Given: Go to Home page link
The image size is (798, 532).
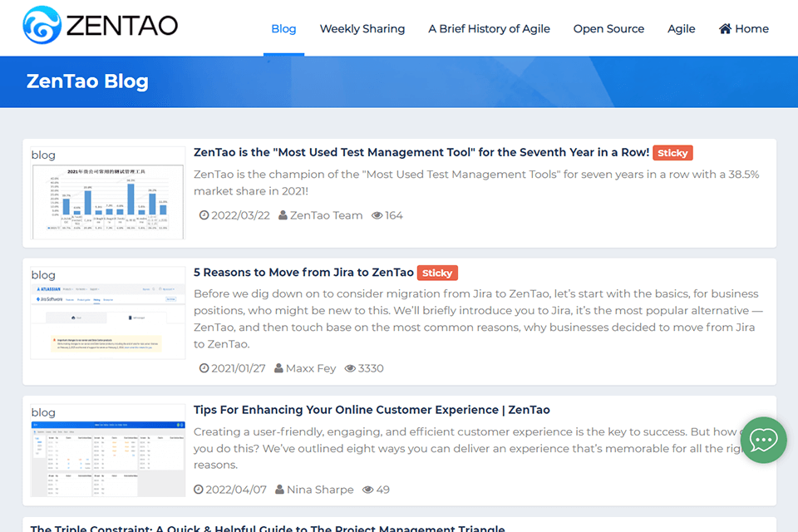Looking at the screenshot, I should (x=743, y=28).
